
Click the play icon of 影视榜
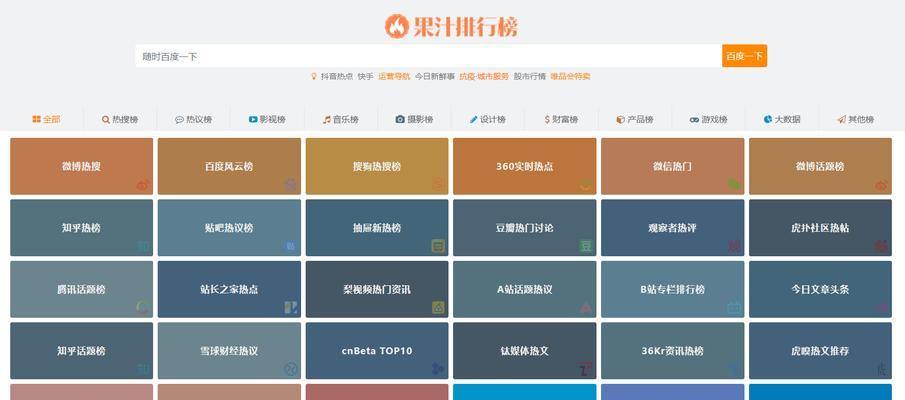(253, 119)
